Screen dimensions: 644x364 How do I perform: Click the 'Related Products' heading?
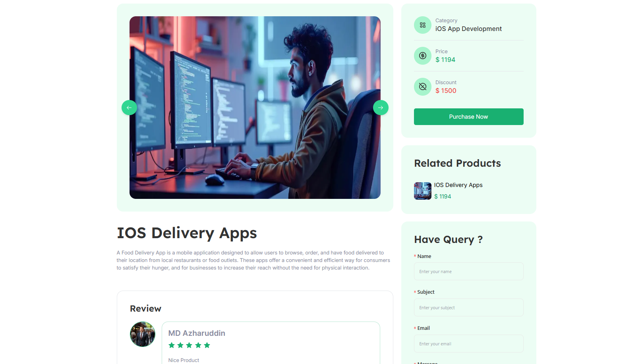(x=457, y=164)
